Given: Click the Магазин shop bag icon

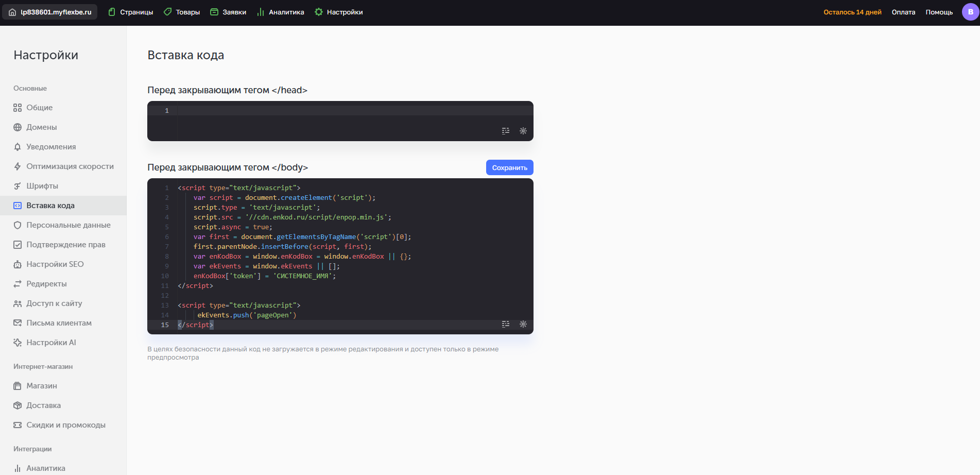Looking at the screenshot, I should coord(18,386).
